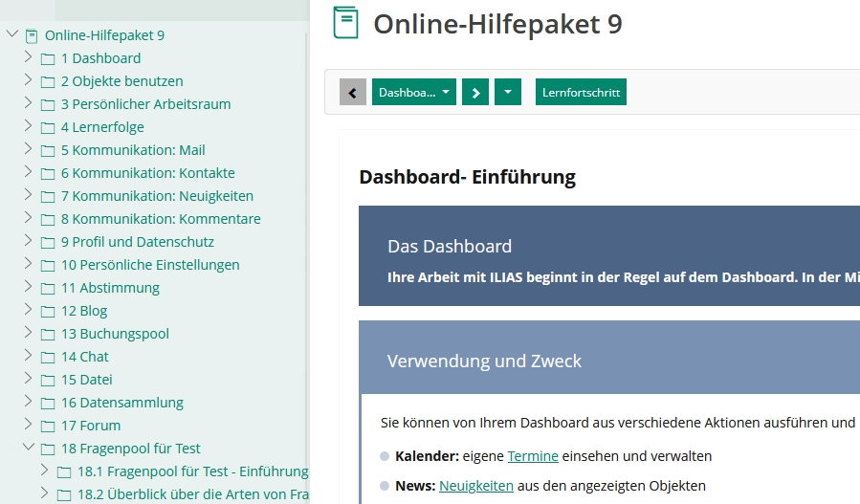Viewport: 860px width, 504px height.
Task: Go to next page with right arrow button
Action: point(475,93)
